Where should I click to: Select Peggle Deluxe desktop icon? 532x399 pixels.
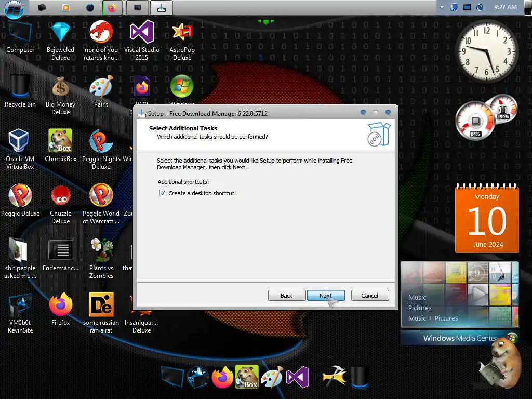(x=20, y=200)
